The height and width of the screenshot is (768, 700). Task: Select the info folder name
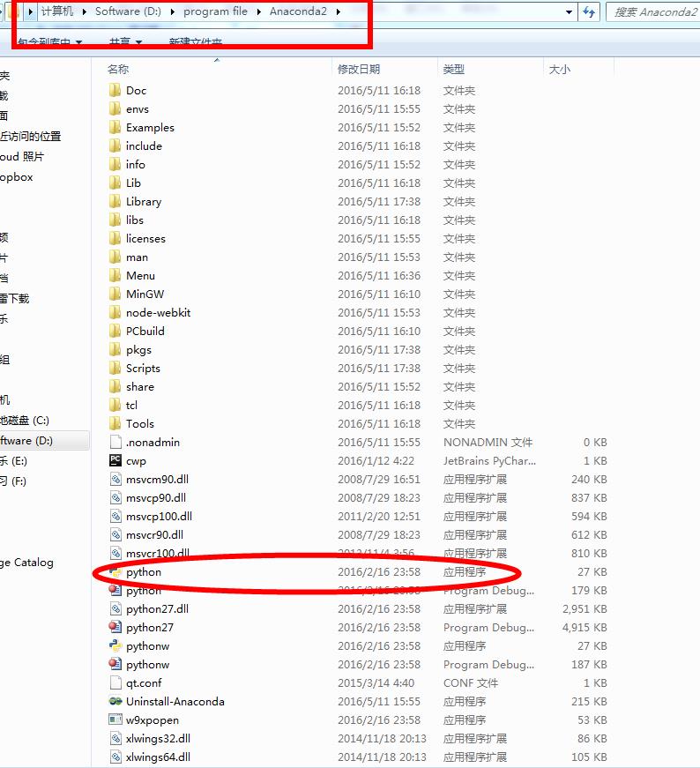[135, 164]
